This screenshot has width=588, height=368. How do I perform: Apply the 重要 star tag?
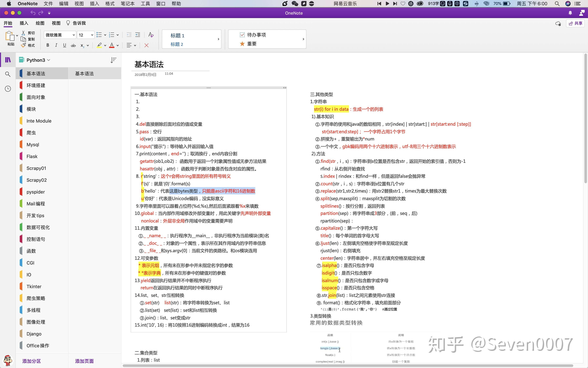click(248, 44)
